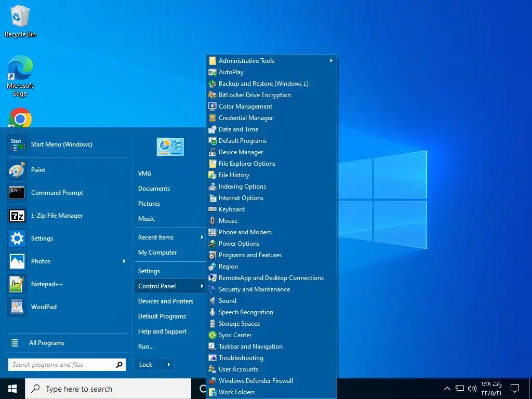Click the Windows Start button on the taskbar

12,389
